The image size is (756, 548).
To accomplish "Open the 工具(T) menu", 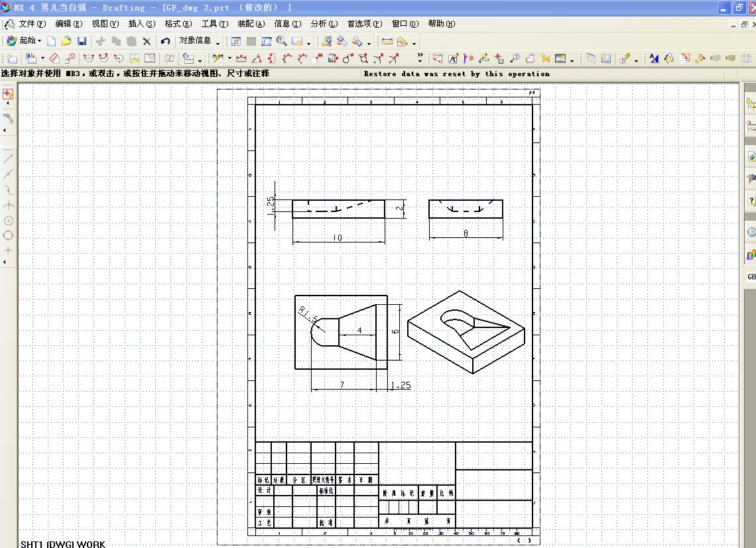I will [215, 24].
